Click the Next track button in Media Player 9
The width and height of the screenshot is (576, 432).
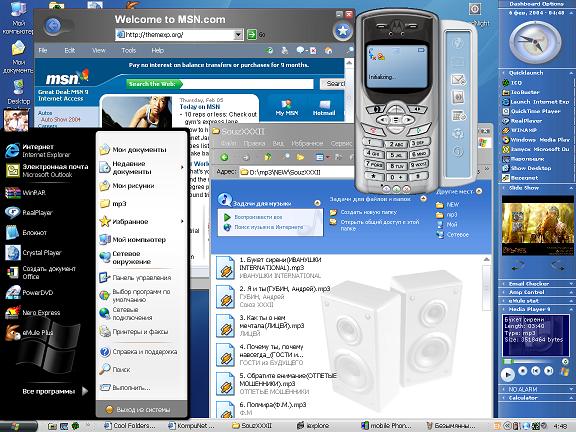click(x=548, y=371)
